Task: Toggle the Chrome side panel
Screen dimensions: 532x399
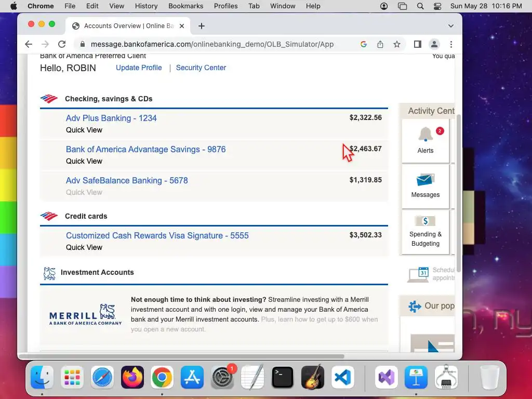Action: click(418, 44)
